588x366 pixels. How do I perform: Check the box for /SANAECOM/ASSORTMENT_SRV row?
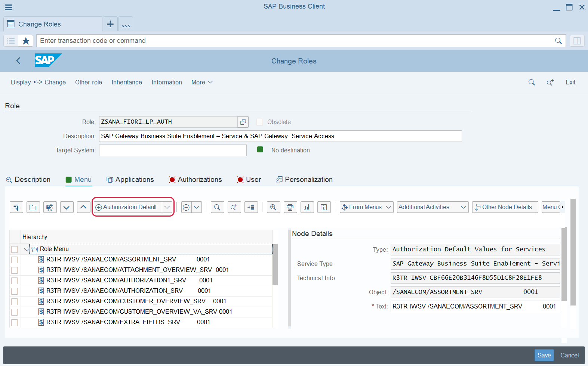tap(15, 260)
